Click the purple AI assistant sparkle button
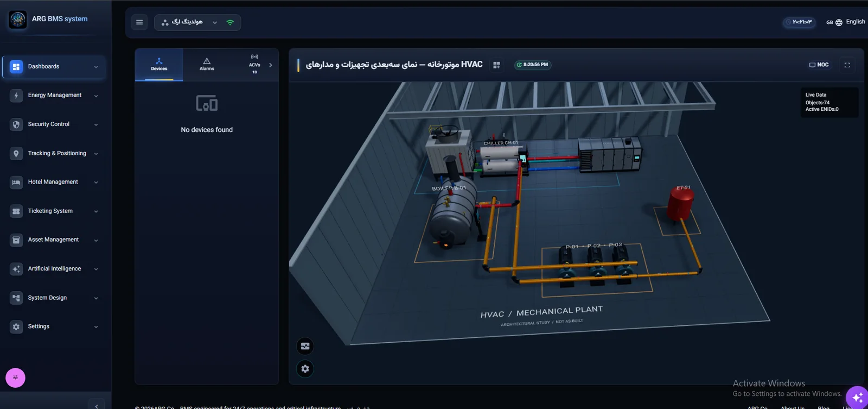 (857, 397)
